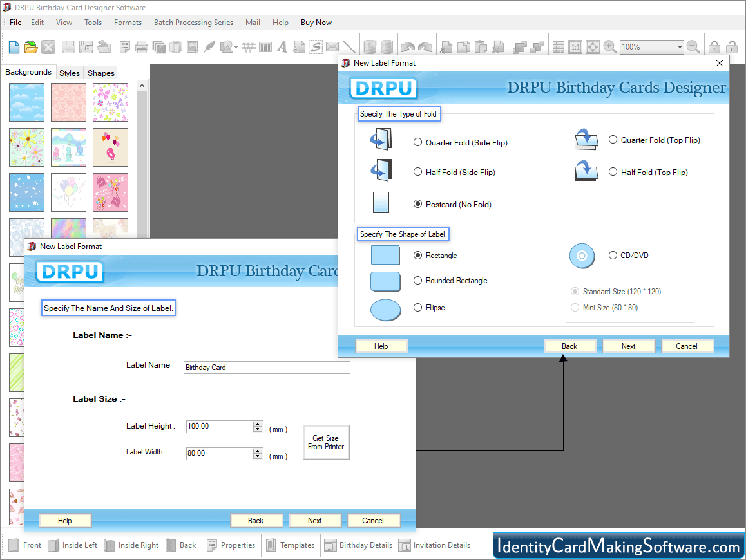The height and width of the screenshot is (560, 746).
Task: Open a file using the folder toolbar icon
Action: (x=31, y=47)
